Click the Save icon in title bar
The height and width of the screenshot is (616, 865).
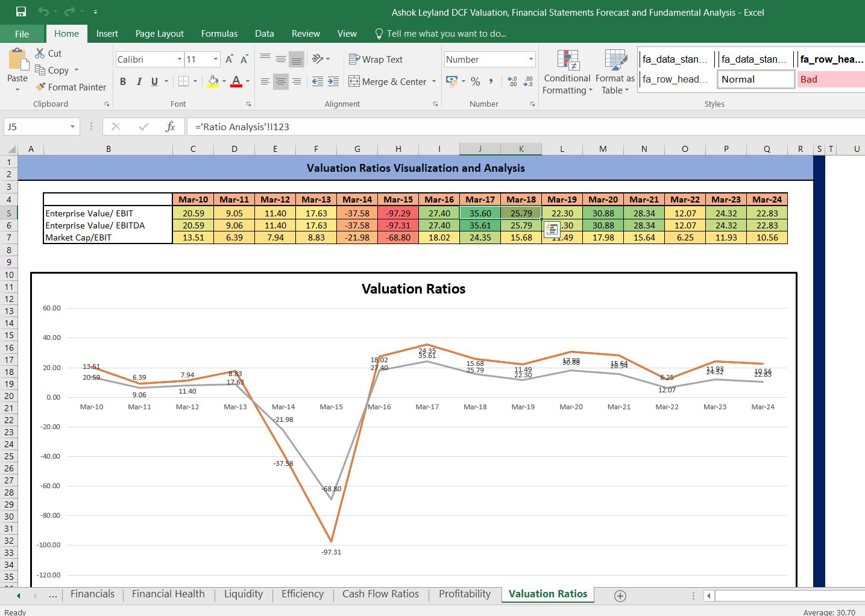(21, 11)
